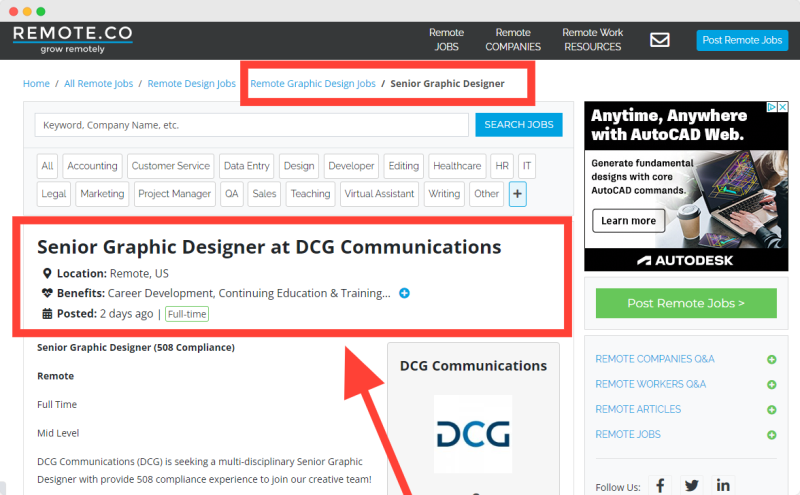Image resolution: width=800 pixels, height=495 pixels.
Task: Click the Remote.co logo
Action: [x=72, y=40]
